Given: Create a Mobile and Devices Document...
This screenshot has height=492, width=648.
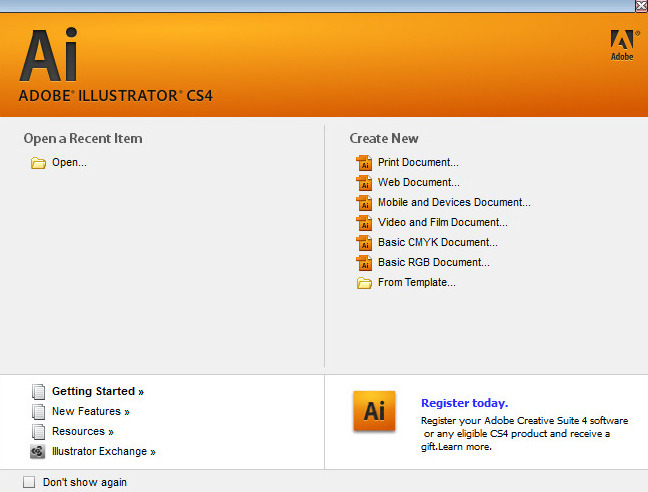Looking at the screenshot, I should (x=454, y=202).
